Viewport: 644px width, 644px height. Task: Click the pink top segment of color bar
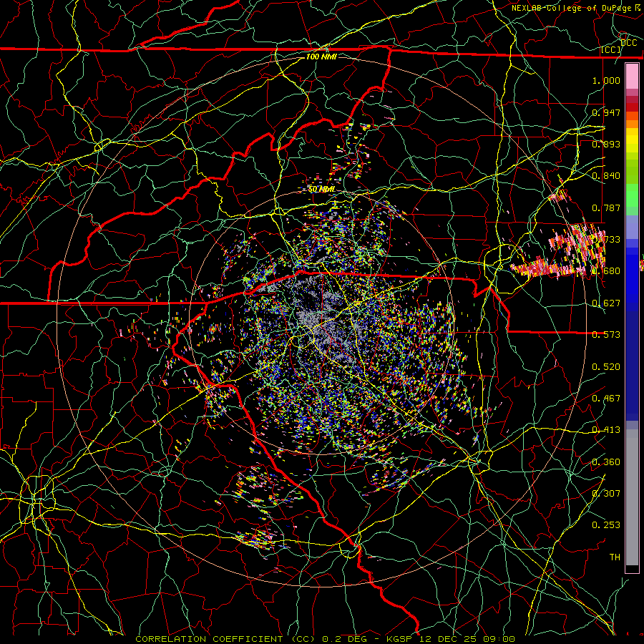[632, 76]
